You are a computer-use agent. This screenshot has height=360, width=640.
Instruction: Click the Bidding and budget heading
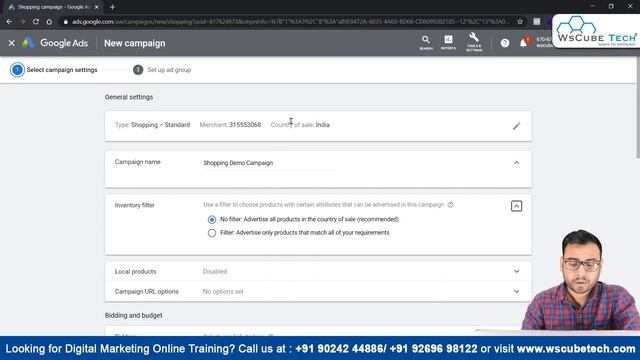point(133,316)
